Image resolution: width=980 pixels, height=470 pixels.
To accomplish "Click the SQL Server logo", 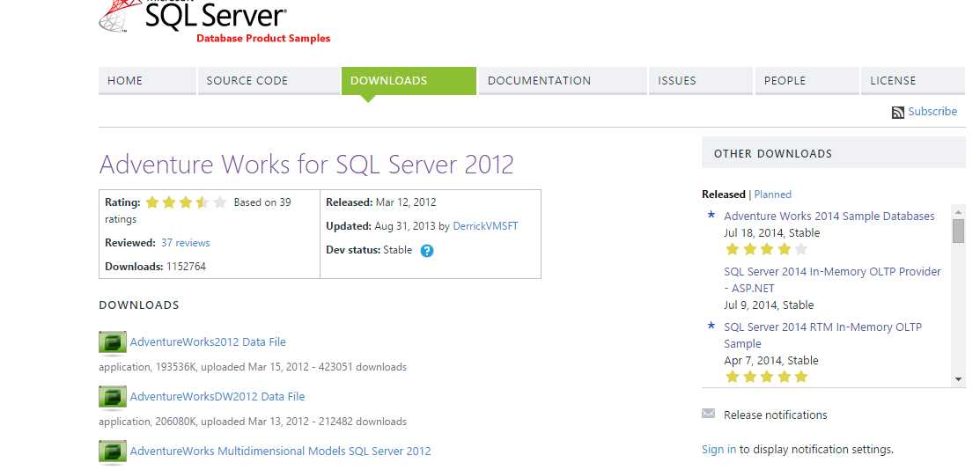I will (x=193, y=16).
